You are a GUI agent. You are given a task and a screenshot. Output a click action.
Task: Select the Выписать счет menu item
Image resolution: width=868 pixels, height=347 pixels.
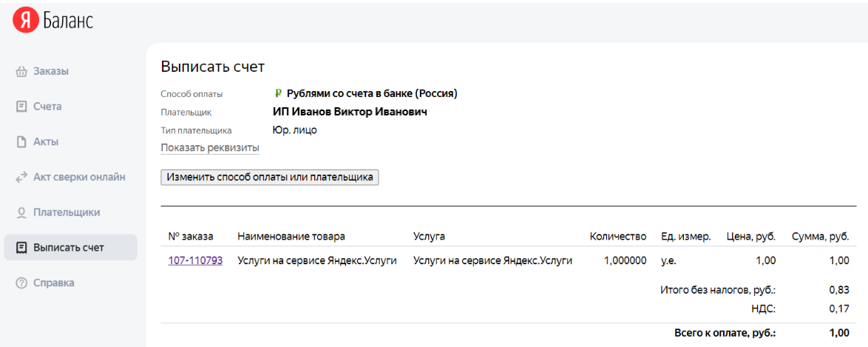click(x=70, y=247)
